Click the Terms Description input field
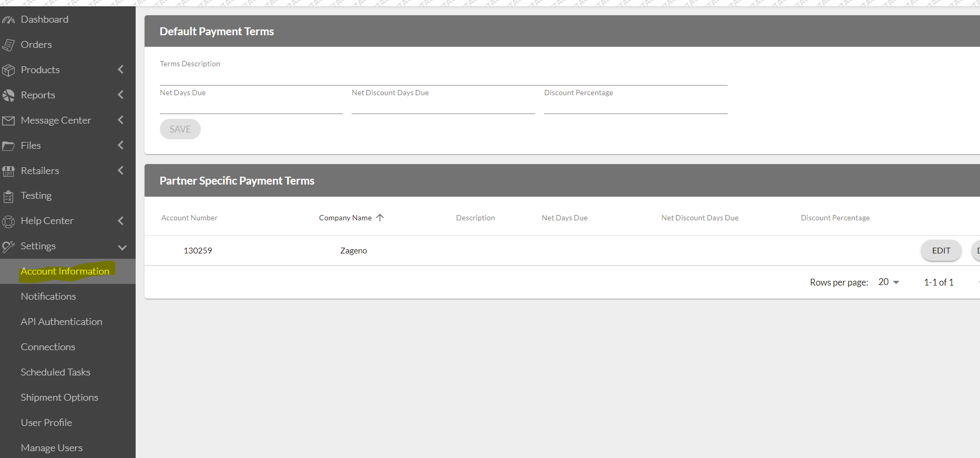 tap(443, 78)
